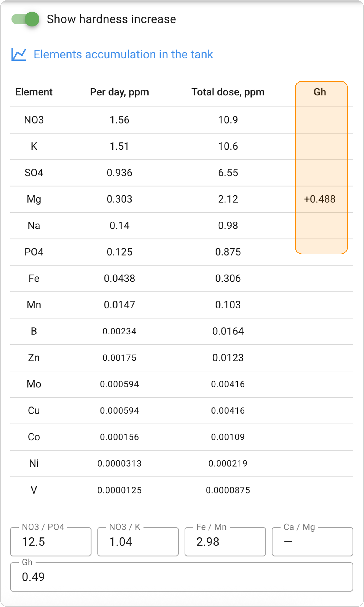Image resolution: width=364 pixels, height=607 pixels.
Task: Click the Per day, ppm column header
Action: click(119, 92)
